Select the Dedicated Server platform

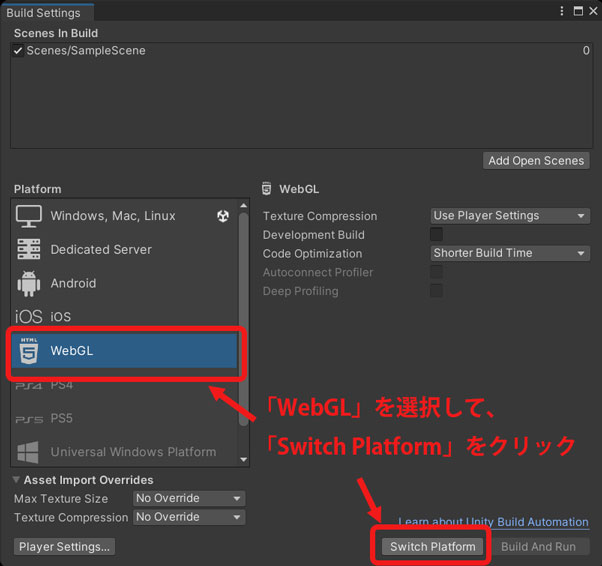125,250
